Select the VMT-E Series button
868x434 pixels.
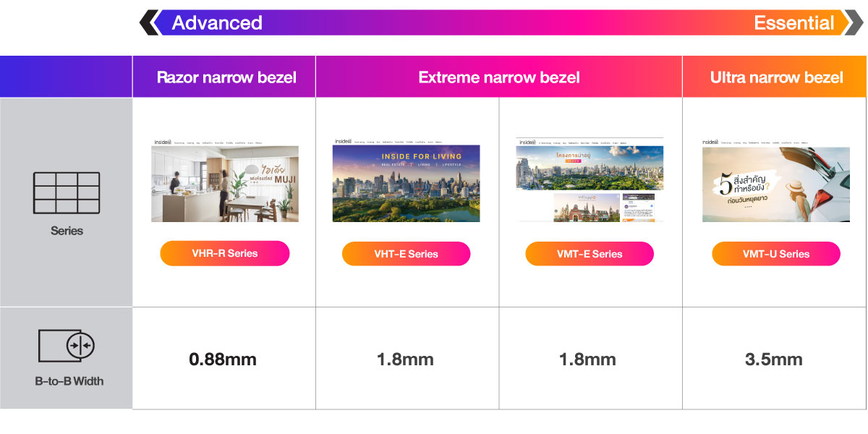[590, 254]
